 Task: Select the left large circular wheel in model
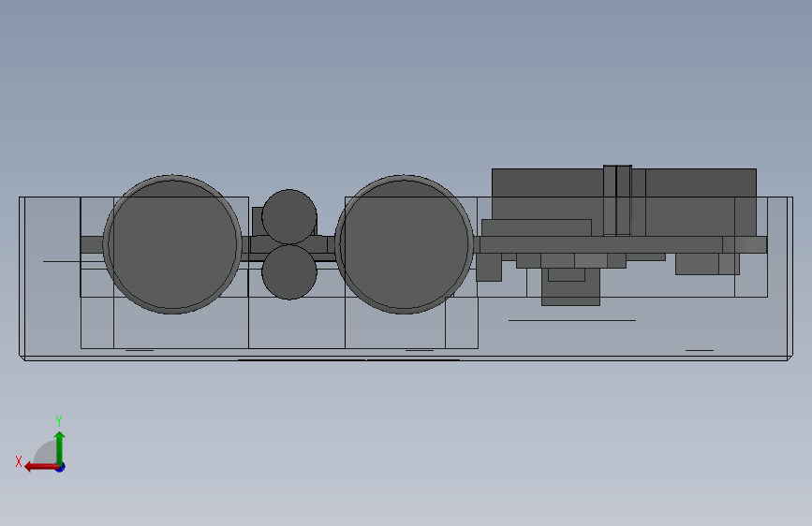coord(172,244)
